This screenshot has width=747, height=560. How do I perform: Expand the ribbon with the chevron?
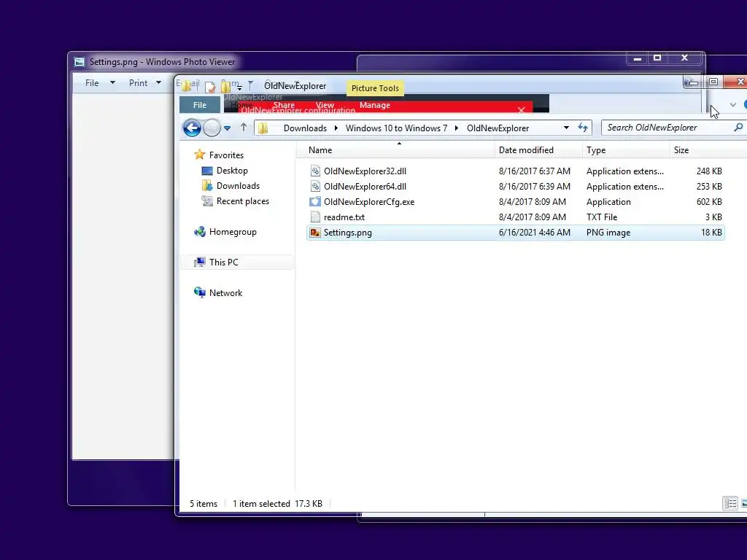732,105
